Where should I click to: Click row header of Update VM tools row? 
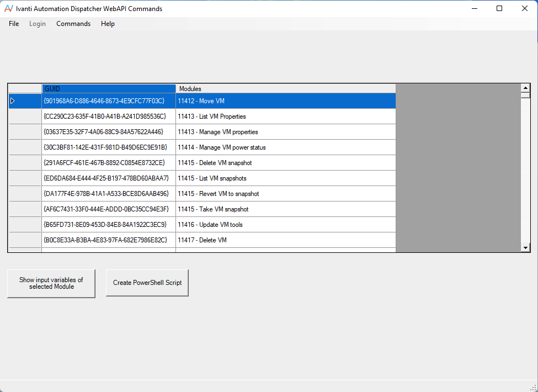click(25, 225)
